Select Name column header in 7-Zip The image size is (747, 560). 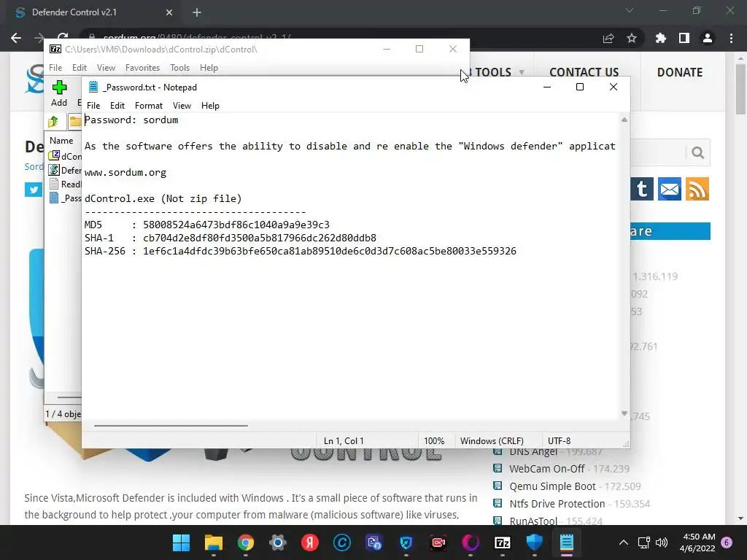[61, 141]
